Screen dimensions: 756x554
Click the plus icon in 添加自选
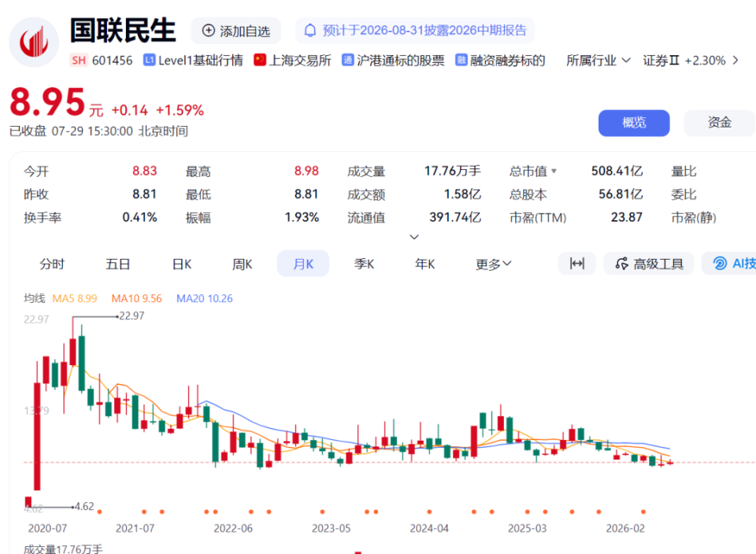(x=208, y=31)
